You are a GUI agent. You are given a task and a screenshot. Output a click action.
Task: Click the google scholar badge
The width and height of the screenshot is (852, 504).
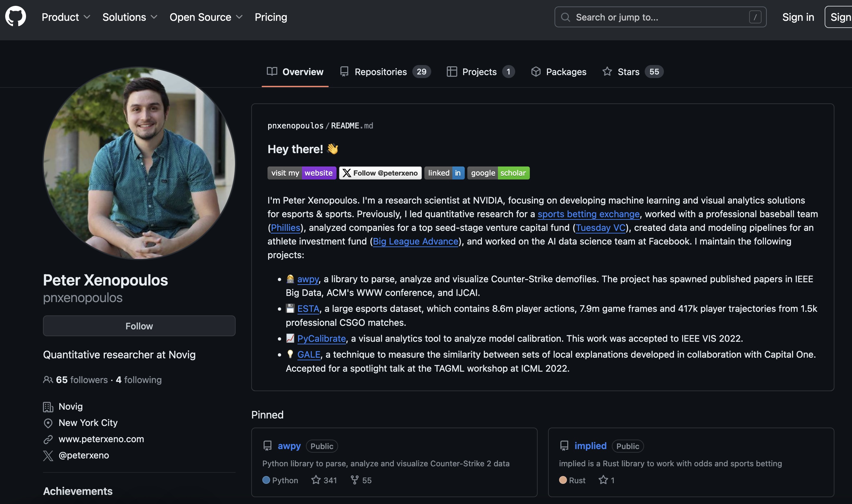(x=498, y=173)
